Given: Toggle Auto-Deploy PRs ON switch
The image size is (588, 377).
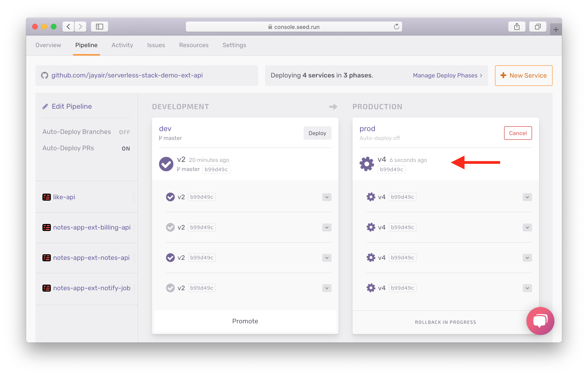Looking at the screenshot, I should (x=126, y=148).
